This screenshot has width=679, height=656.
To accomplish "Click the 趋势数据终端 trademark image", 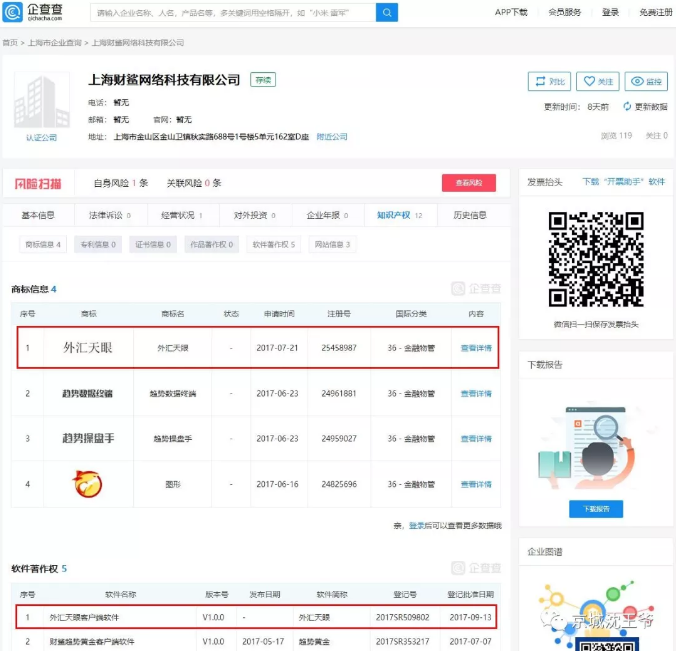I will tap(88, 394).
